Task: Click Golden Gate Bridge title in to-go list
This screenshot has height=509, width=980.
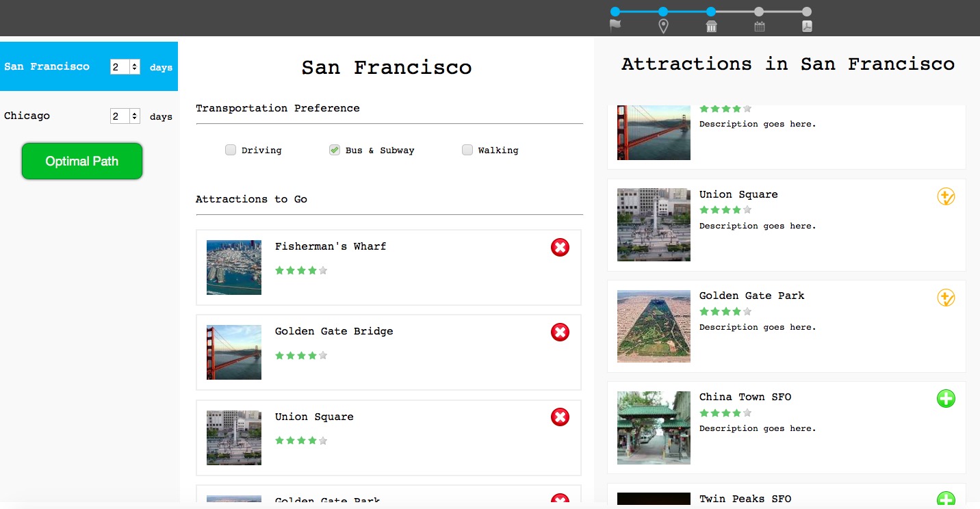Action: click(x=334, y=331)
